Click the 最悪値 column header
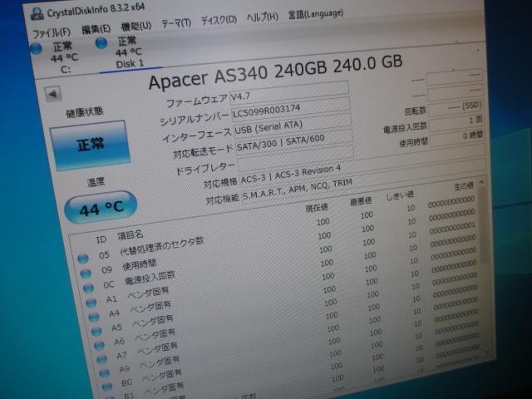Screen dimensions: 532x399 click(x=360, y=201)
